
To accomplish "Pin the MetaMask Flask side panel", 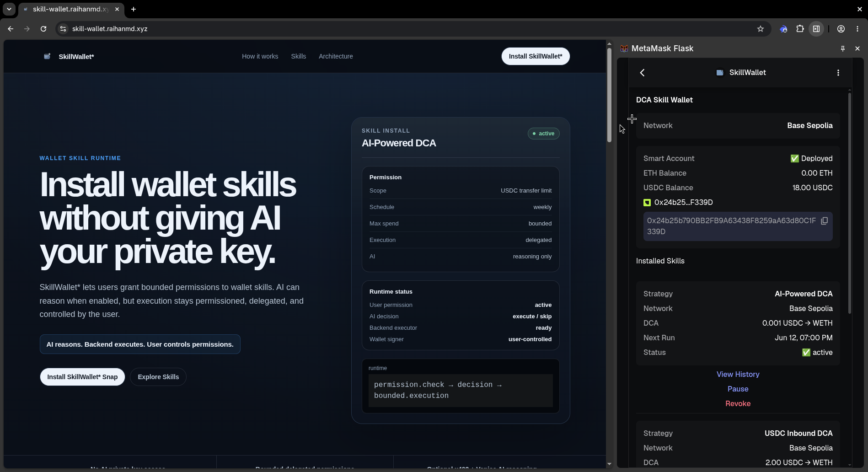I will (842, 48).
